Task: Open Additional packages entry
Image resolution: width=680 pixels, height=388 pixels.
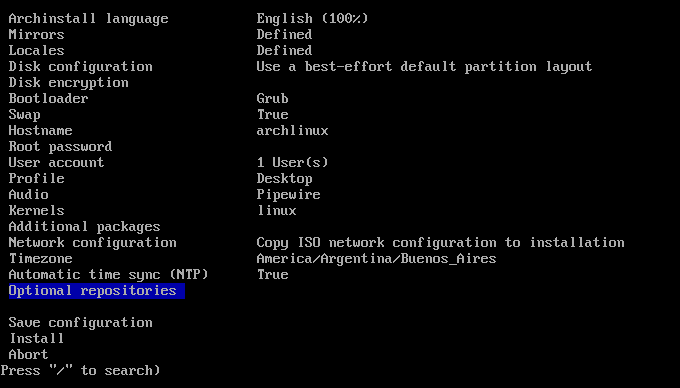Action: point(85,227)
